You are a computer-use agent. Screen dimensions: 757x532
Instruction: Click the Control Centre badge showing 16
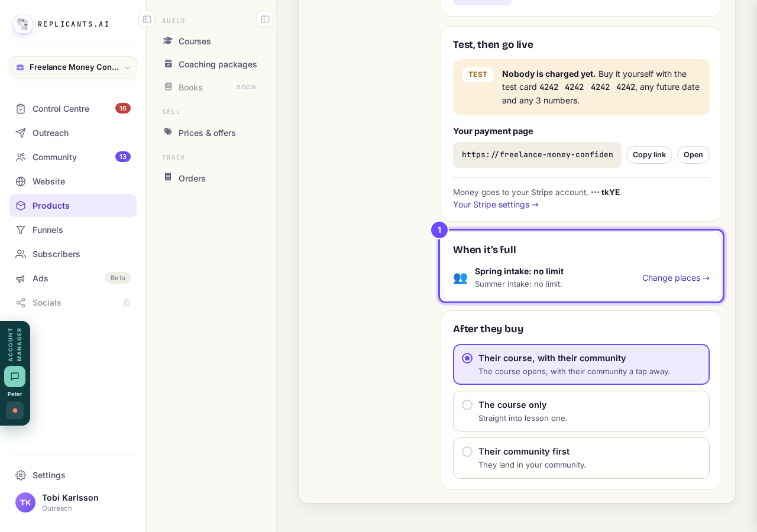[123, 108]
